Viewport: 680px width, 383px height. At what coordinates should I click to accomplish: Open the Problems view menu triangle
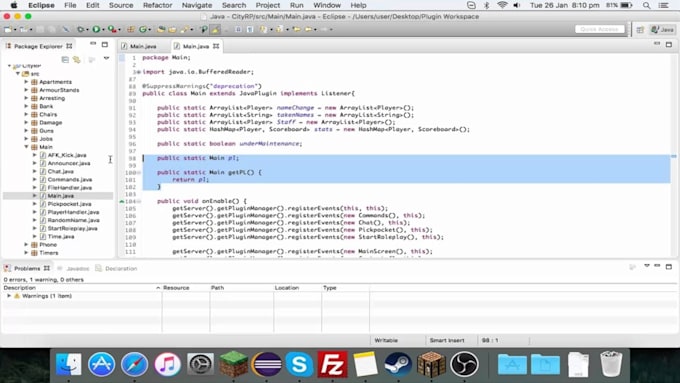click(647, 265)
